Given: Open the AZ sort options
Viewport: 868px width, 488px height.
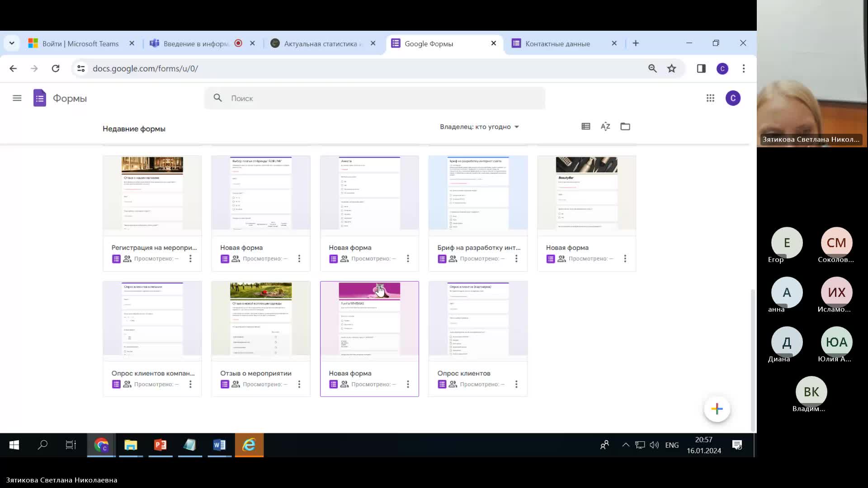Looking at the screenshot, I should pyautogui.click(x=605, y=127).
